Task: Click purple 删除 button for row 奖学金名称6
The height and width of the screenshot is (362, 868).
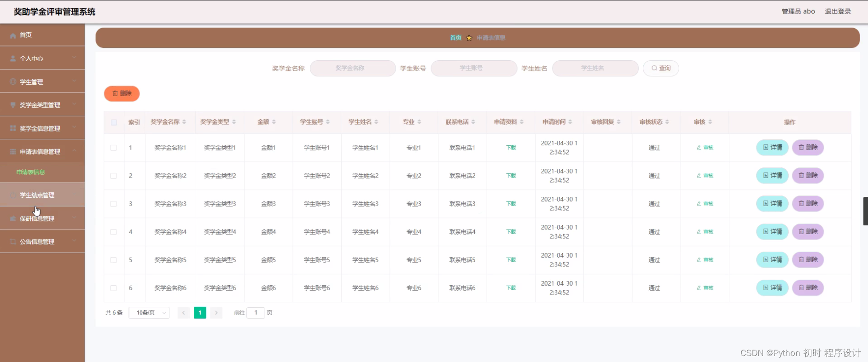Action: 808,288
